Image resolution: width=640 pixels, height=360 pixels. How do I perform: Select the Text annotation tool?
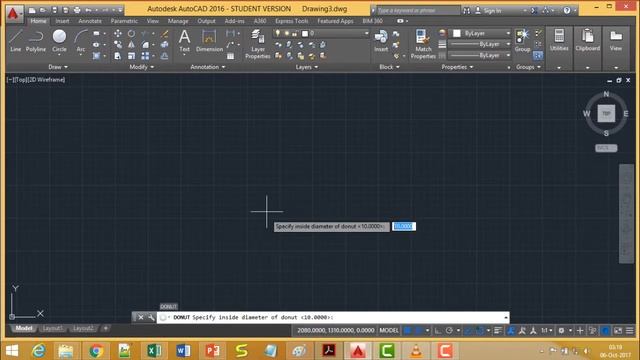click(184, 41)
